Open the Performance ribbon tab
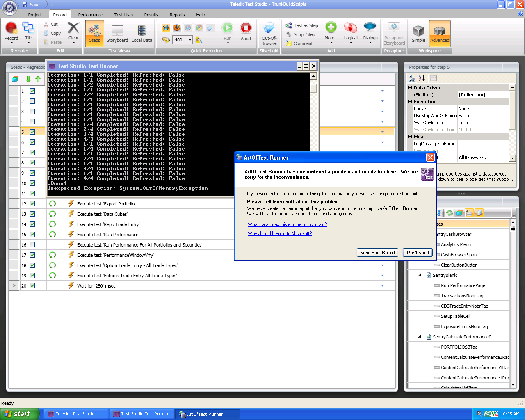This screenshot has height=420, width=525. (x=90, y=15)
